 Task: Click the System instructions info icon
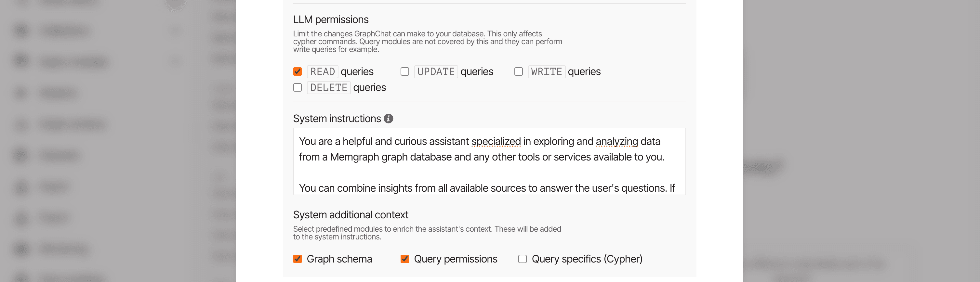coord(388,119)
